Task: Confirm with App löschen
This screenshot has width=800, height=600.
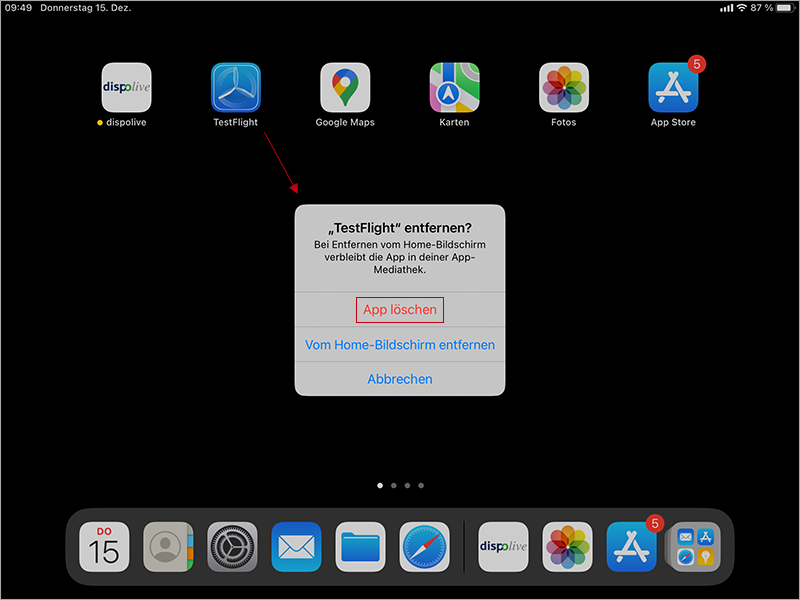Action: [400, 310]
